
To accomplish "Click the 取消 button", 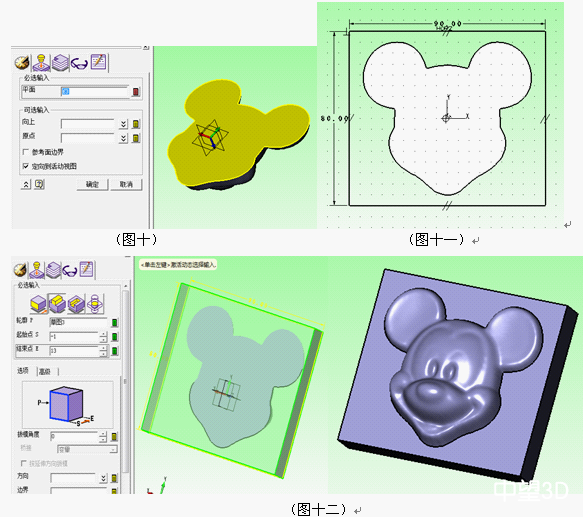I will [126, 184].
